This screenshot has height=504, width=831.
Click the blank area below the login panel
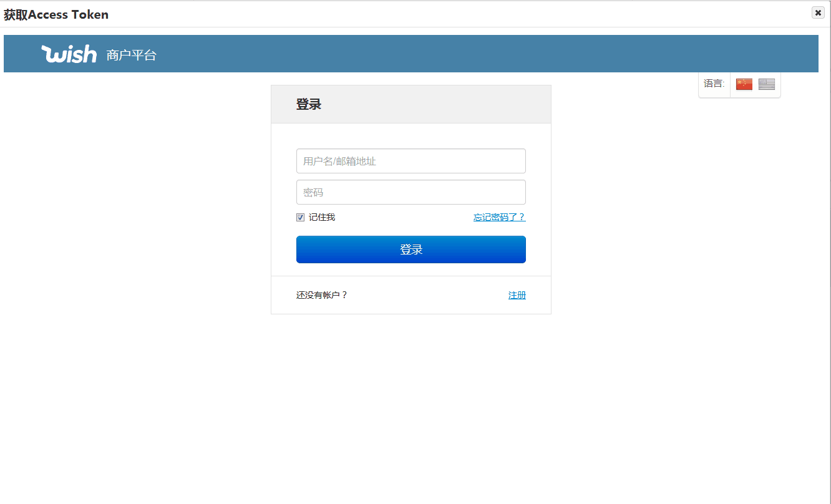click(x=411, y=405)
